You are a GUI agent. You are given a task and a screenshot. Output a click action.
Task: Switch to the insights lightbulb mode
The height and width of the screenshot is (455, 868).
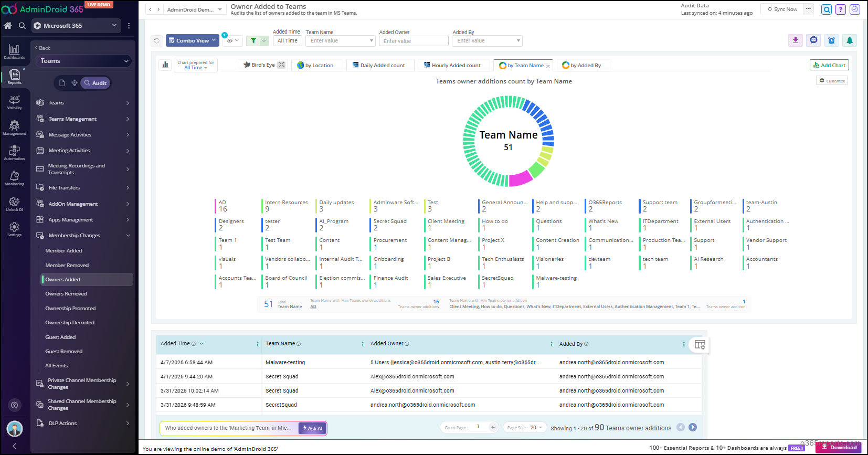[75, 83]
